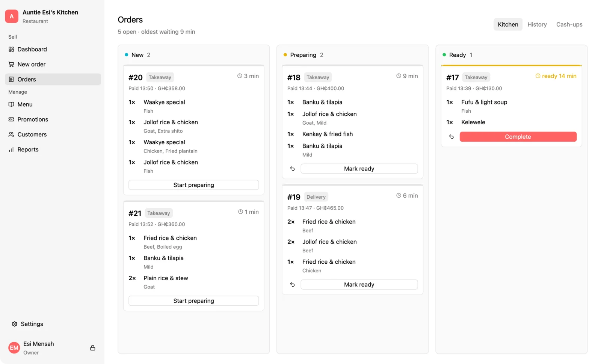Click the Preparing column header
Image resolution: width=601 pixels, height=364 pixels.
click(304, 55)
